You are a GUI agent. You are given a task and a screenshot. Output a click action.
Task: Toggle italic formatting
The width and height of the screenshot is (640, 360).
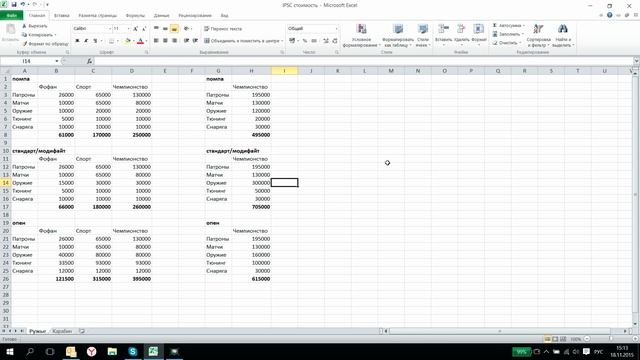point(86,40)
